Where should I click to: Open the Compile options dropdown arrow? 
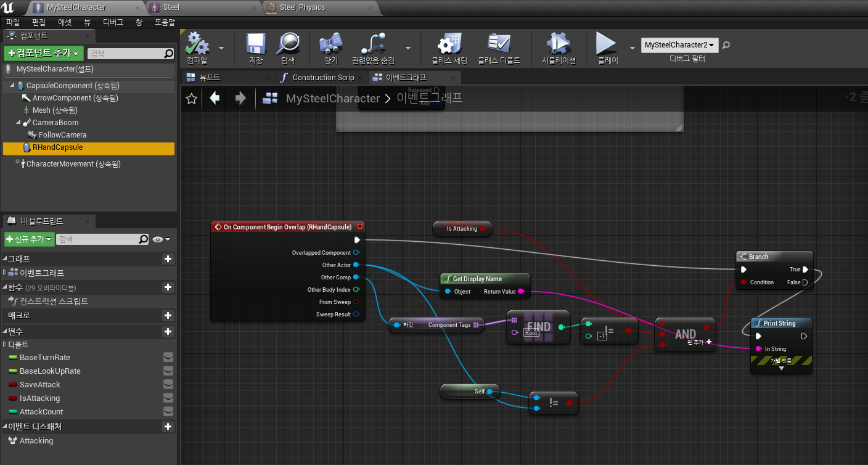[221, 47]
